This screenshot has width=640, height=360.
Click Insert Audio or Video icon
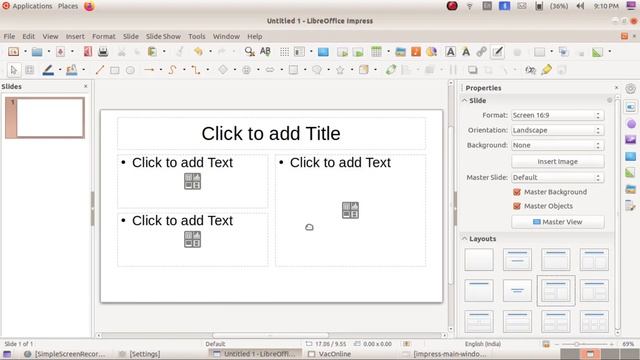(416, 52)
